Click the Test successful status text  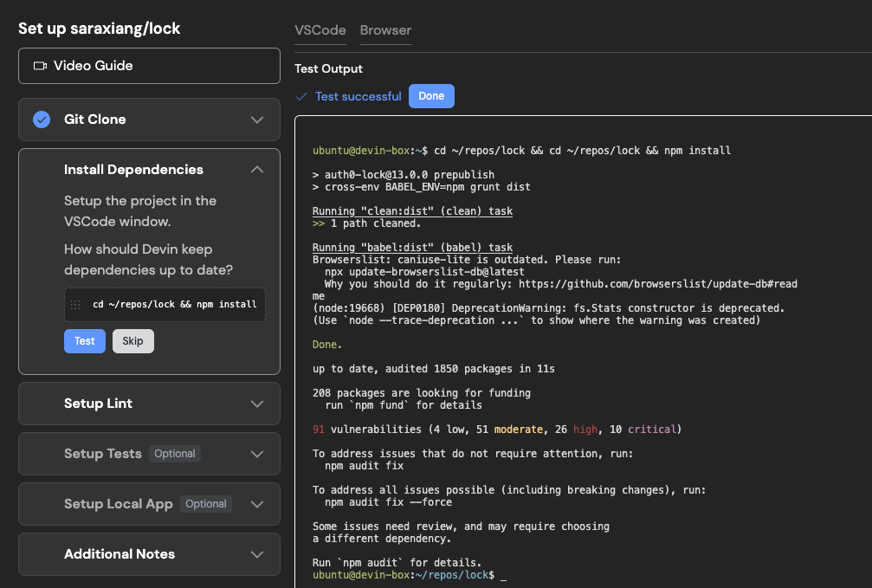click(x=358, y=96)
